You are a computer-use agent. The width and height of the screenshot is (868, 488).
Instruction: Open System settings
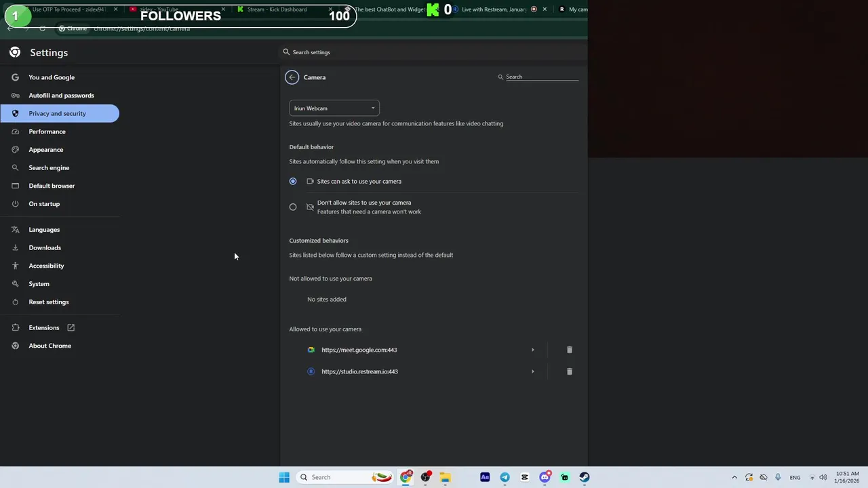[x=39, y=284]
